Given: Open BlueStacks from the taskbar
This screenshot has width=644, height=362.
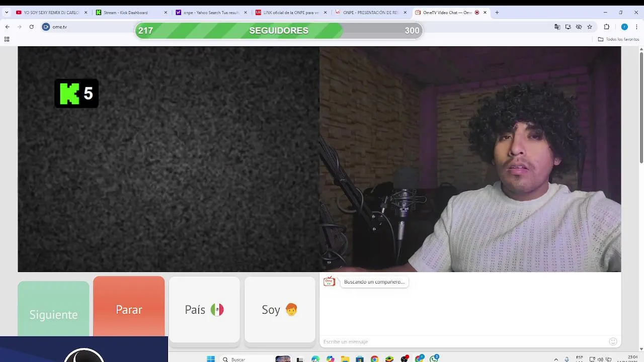Looking at the screenshot, I should [x=389, y=359].
